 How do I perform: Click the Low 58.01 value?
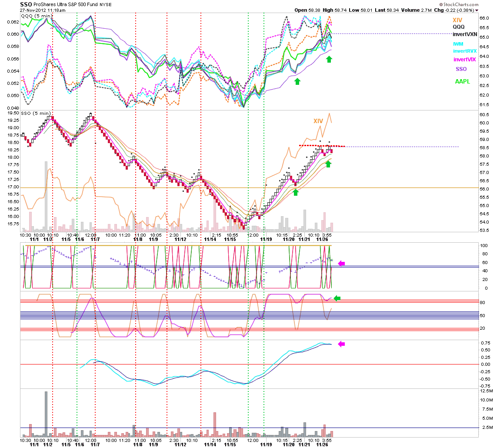coord(360,10)
